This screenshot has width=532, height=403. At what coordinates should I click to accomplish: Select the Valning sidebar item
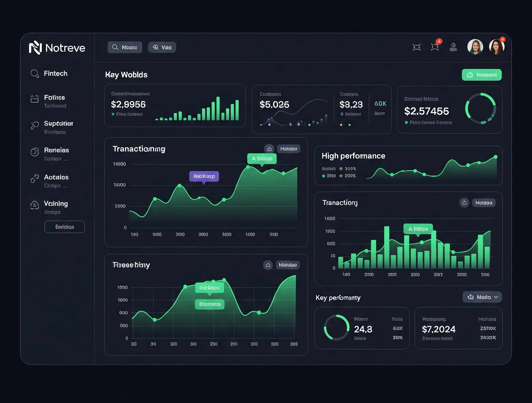tap(56, 204)
